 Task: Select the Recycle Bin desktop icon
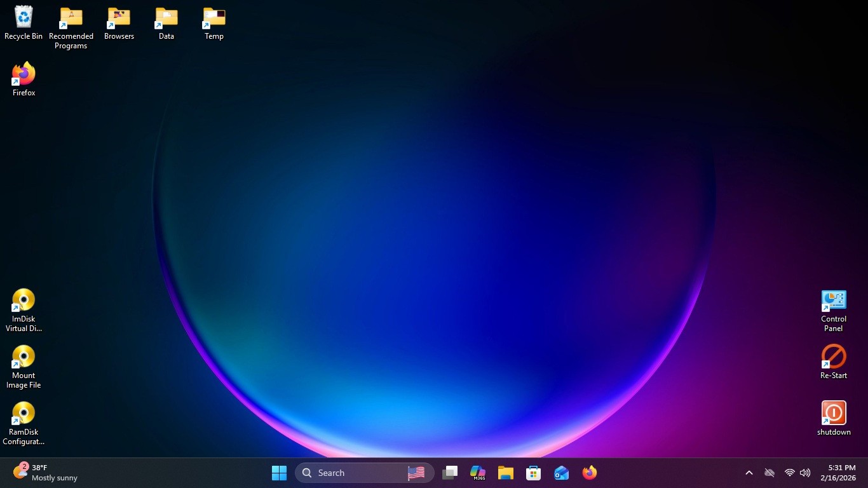click(x=24, y=23)
